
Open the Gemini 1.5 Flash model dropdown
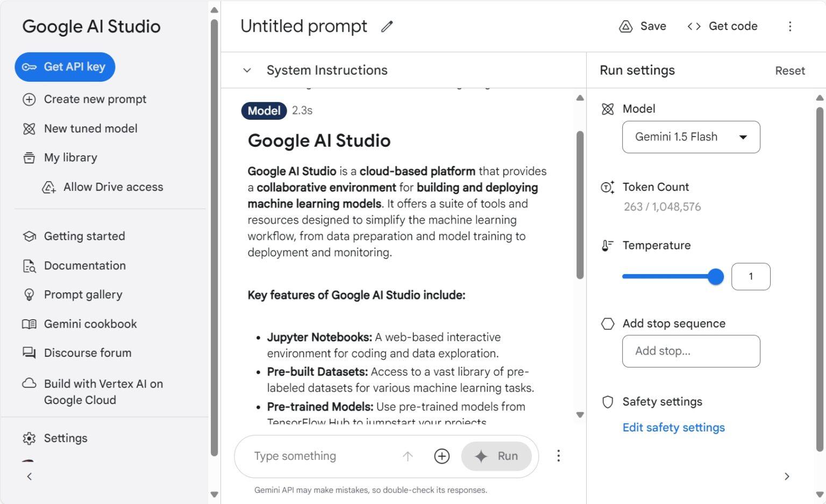click(691, 137)
